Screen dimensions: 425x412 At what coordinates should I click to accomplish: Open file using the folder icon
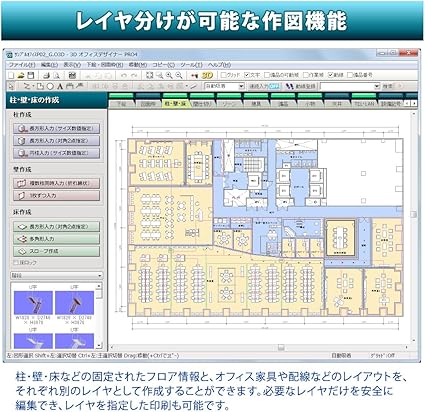pyautogui.click(x=21, y=75)
